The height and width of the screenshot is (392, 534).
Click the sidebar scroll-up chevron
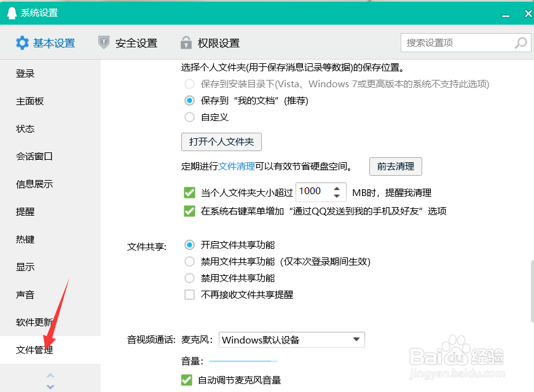coord(50,375)
